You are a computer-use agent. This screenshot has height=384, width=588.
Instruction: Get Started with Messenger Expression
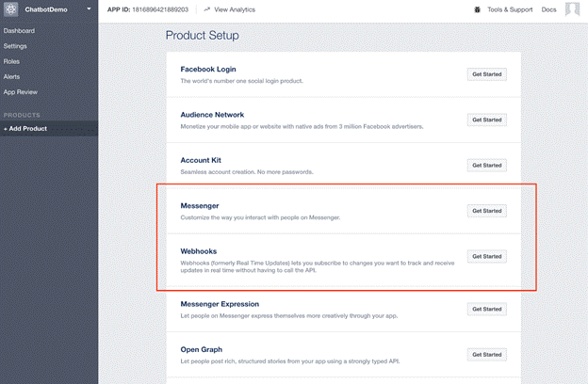coord(487,309)
